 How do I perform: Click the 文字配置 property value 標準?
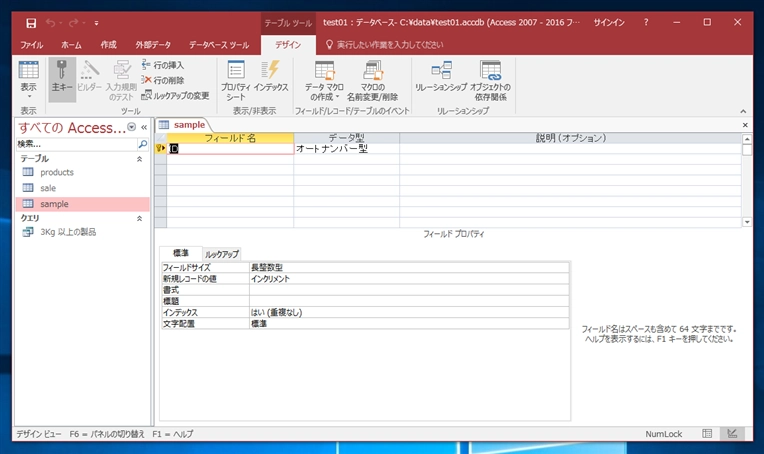(x=409, y=323)
